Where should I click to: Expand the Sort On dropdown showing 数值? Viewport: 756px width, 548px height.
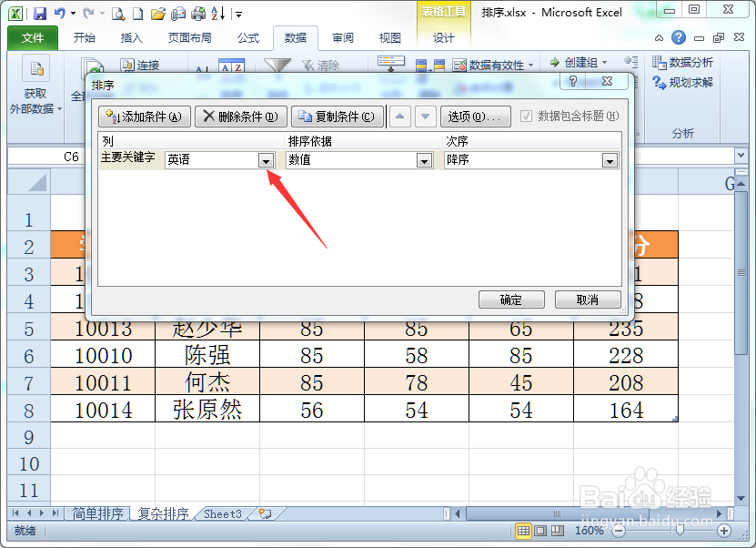click(424, 160)
